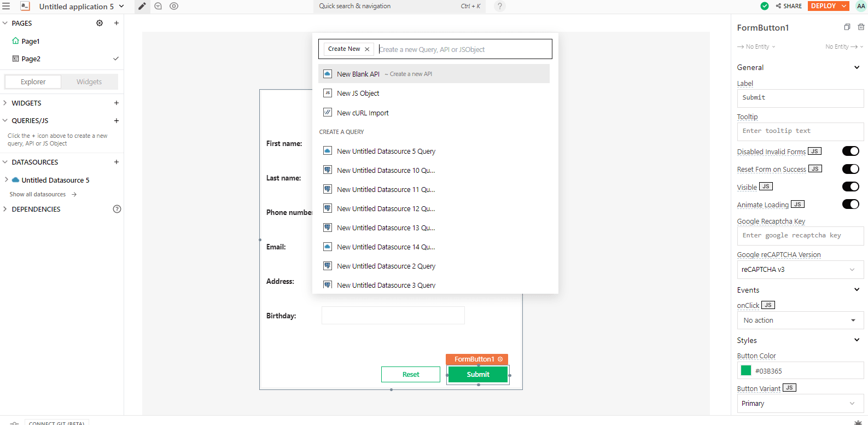Click the green Button Color swatch

coord(746,371)
